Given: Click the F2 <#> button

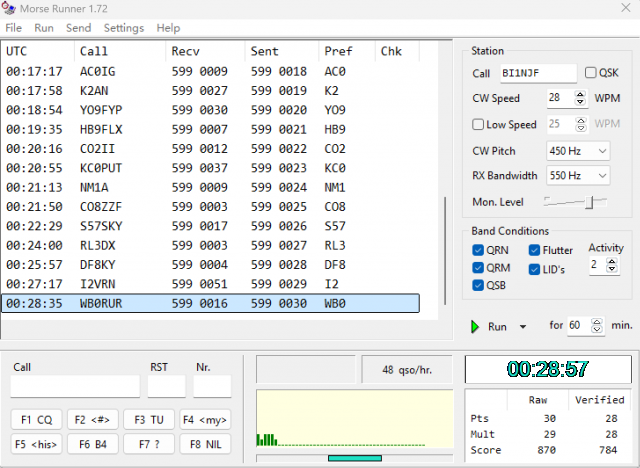Looking at the screenshot, I should point(93,419).
